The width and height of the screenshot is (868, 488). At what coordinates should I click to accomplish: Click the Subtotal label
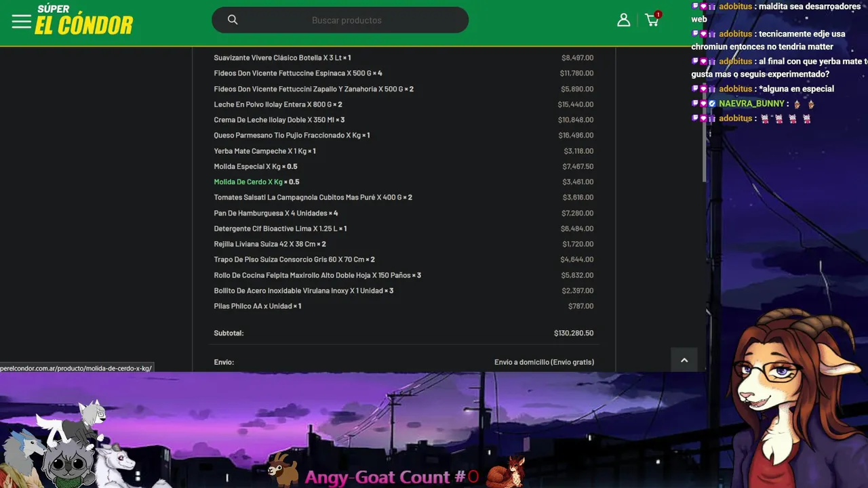click(229, 333)
